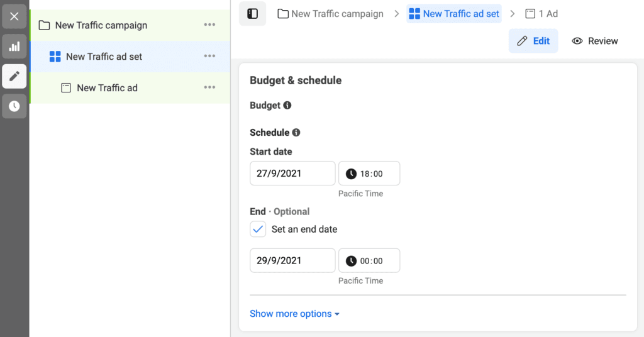Select New Traffic ad in the tree

pos(107,88)
